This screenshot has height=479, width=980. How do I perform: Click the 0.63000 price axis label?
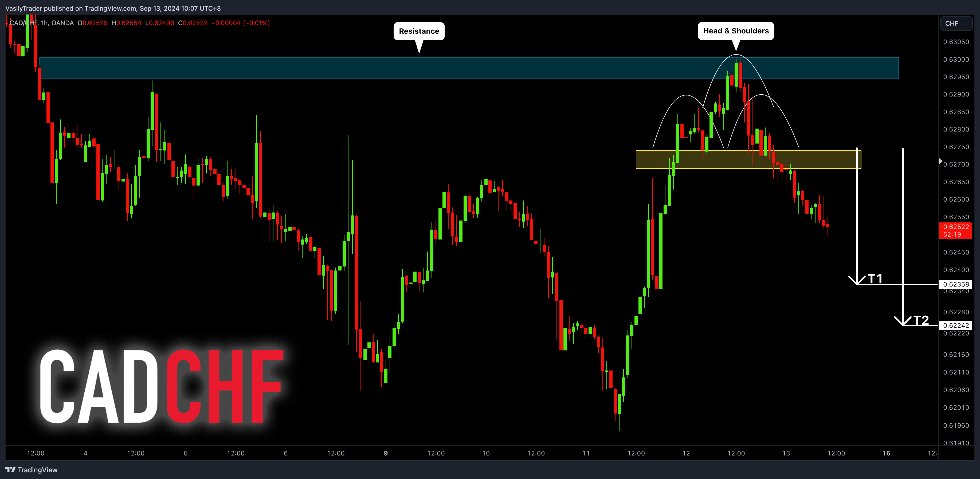tap(956, 59)
